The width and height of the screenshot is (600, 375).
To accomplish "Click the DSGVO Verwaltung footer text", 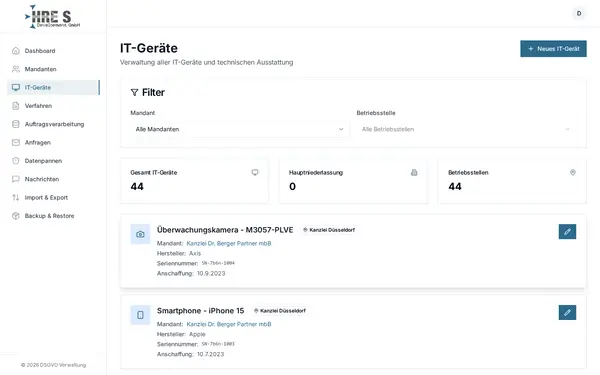I will coord(53,365).
